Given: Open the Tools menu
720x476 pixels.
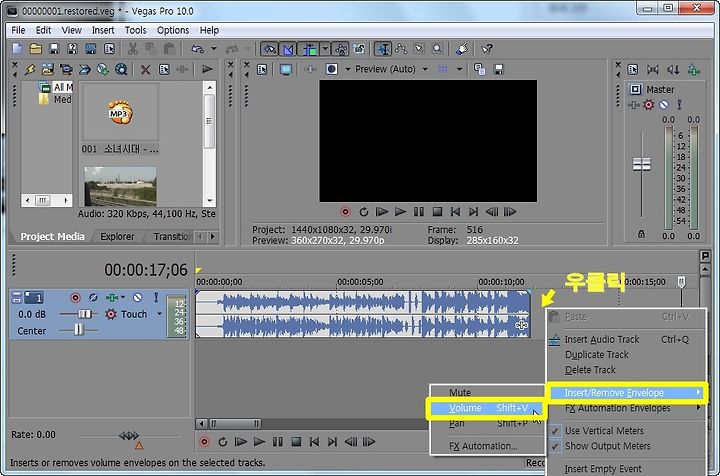Looking at the screenshot, I should click(x=135, y=30).
